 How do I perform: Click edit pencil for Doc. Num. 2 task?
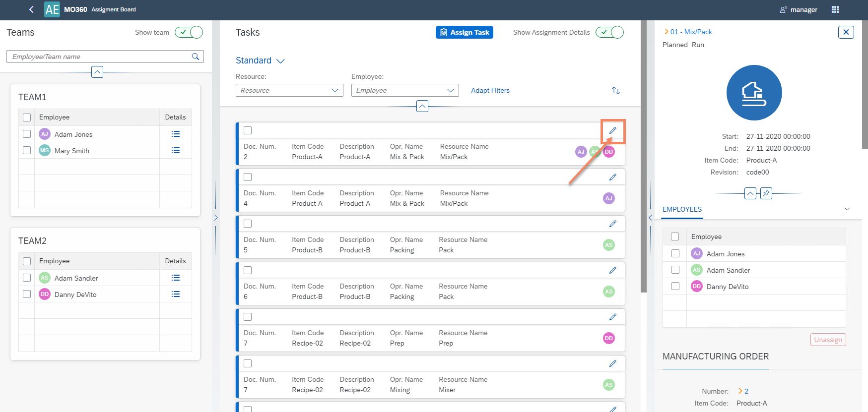pos(613,130)
